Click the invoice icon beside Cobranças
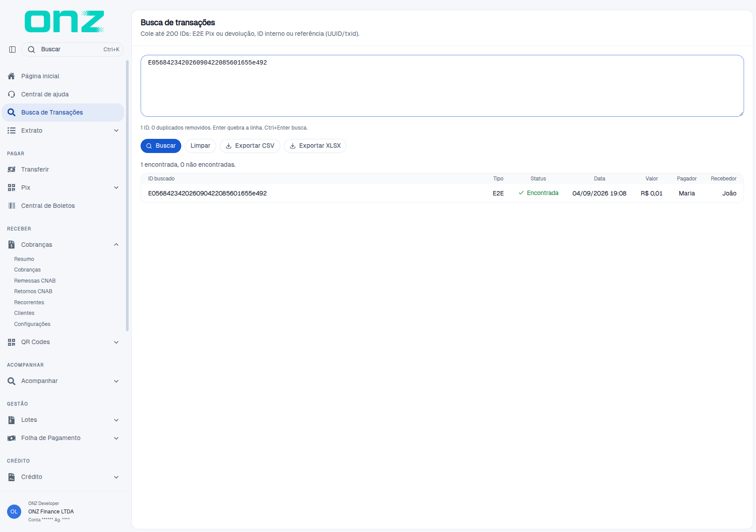The height and width of the screenshot is (532, 756). (11, 245)
